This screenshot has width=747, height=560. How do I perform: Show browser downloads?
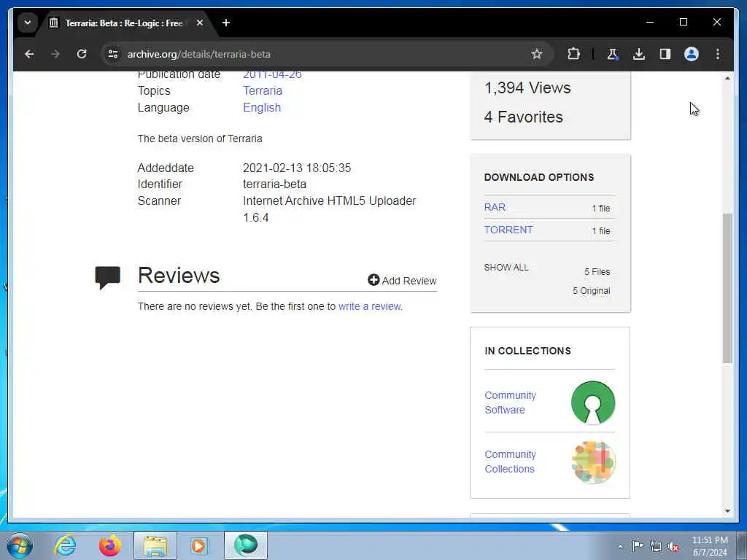639,54
